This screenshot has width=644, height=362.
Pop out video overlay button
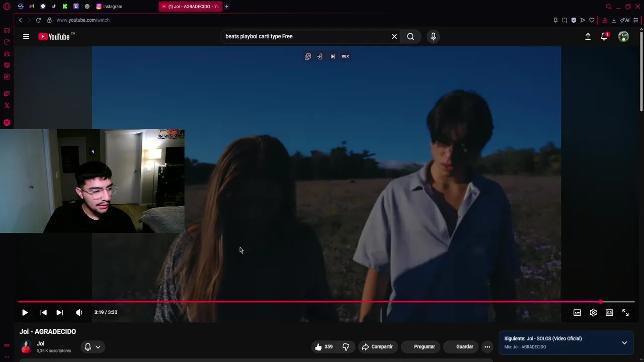point(308,56)
